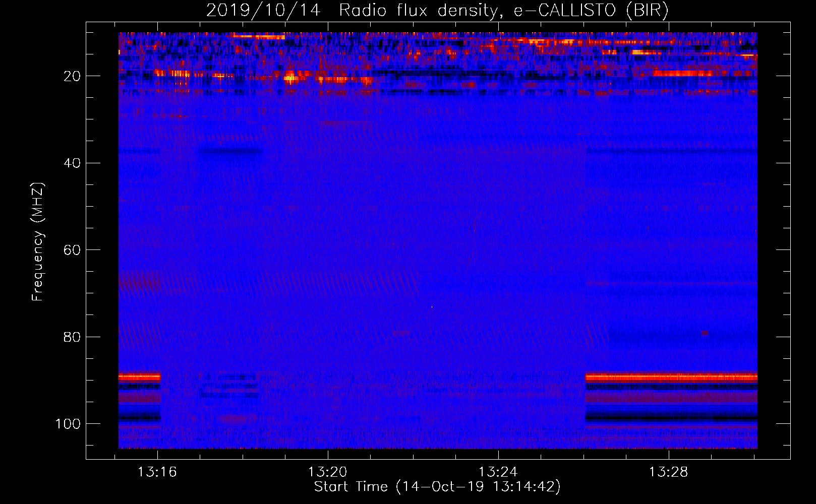The image size is (816, 504).
Task: Click the 60 MHz frequency tick label
Action: [x=73, y=250]
